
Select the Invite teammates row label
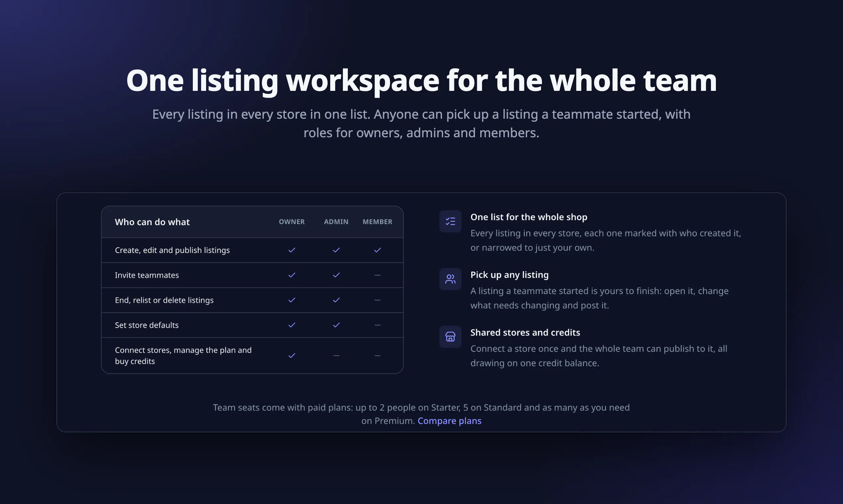click(x=147, y=275)
